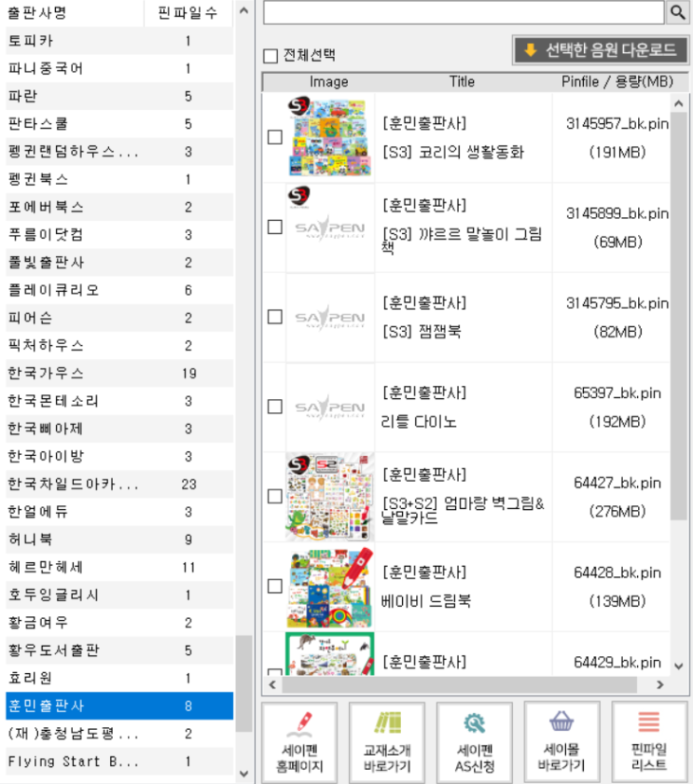Click the Title column header
This screenshot has width=693, height=784.
click(462, 81)
